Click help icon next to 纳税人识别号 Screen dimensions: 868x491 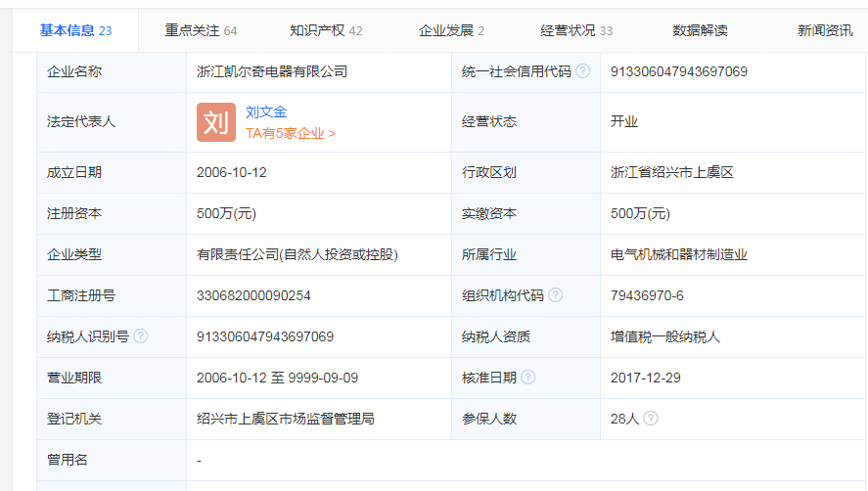[x=141, y=336]
